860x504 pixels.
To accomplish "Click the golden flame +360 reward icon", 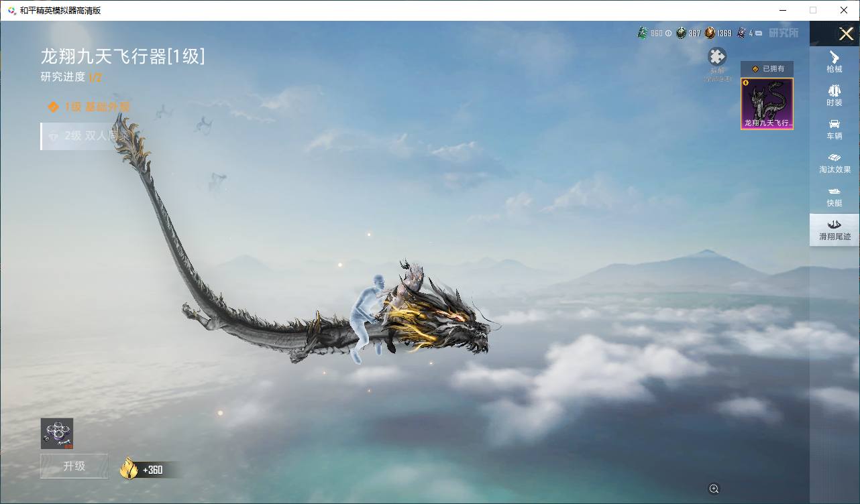I will click(x=129, y=468).
